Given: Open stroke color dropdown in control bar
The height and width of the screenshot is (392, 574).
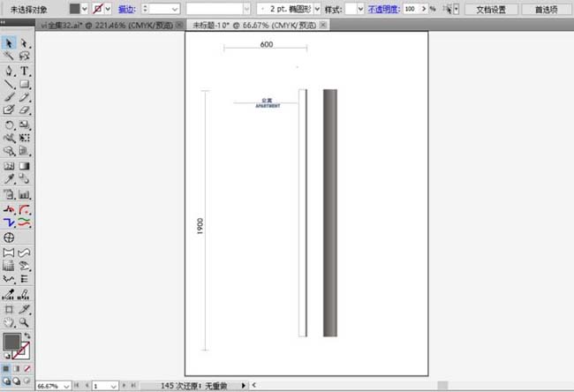Looking at the screenshot, I should [108, 9].
